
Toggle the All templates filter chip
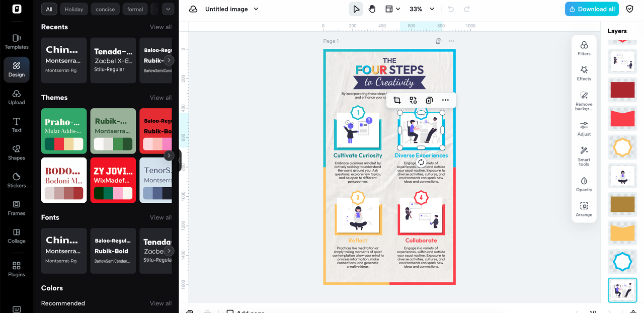pyautogui.click(x=48, y=9)
